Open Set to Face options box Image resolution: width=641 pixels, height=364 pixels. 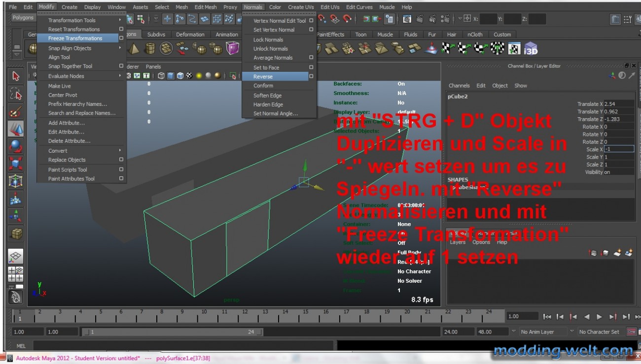click(311, 67)
